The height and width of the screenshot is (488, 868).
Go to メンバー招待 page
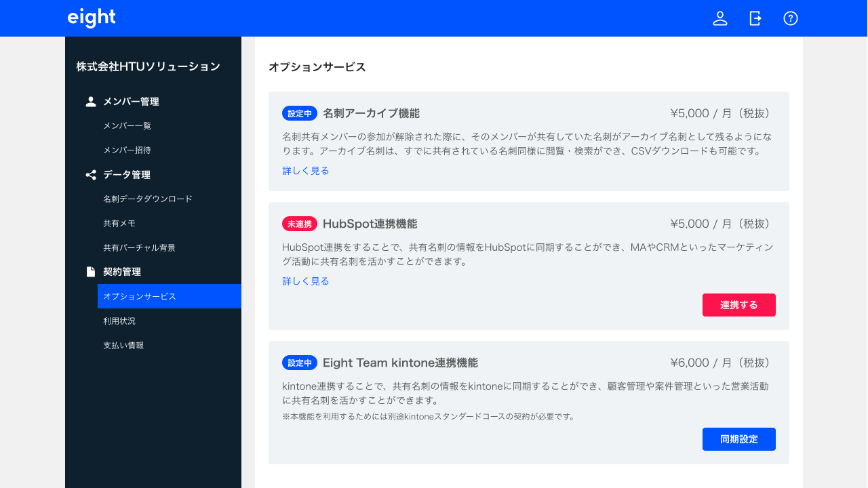[127, 150]
